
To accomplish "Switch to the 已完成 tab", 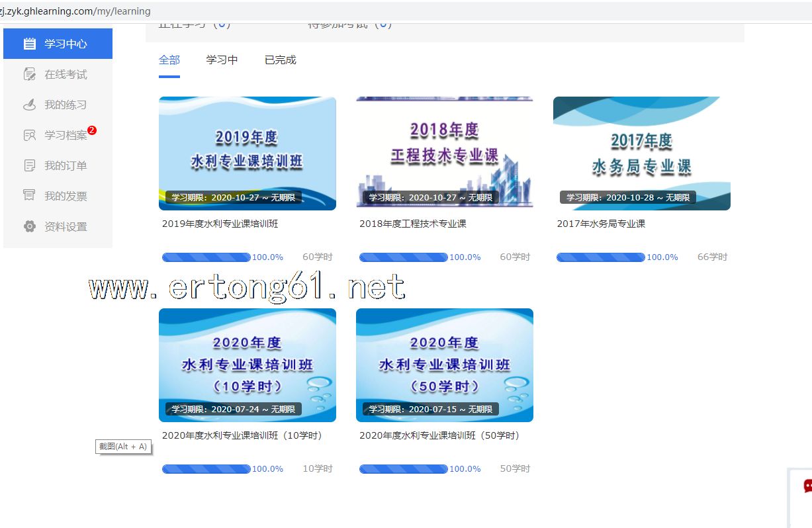I will [x=280, y=60].
